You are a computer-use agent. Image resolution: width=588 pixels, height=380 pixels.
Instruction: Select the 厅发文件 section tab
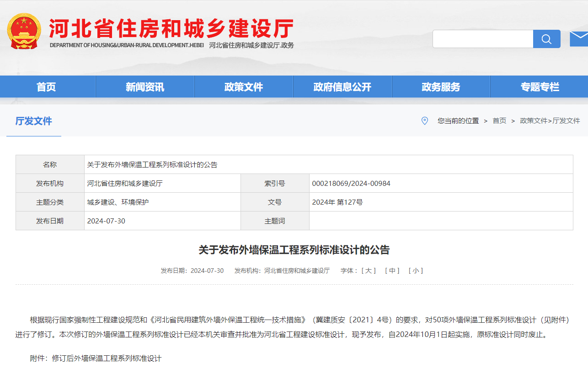[34, 121]
